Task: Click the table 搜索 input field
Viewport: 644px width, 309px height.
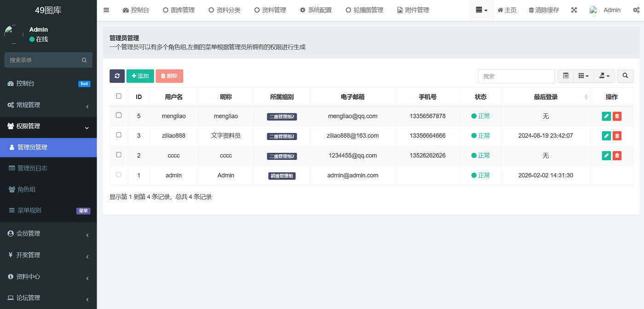Action: click(516, 76)
